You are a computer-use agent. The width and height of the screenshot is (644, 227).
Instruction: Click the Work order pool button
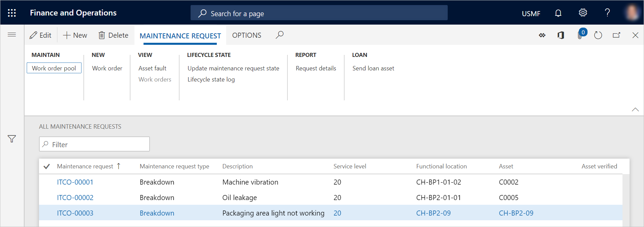click(54, 68)
